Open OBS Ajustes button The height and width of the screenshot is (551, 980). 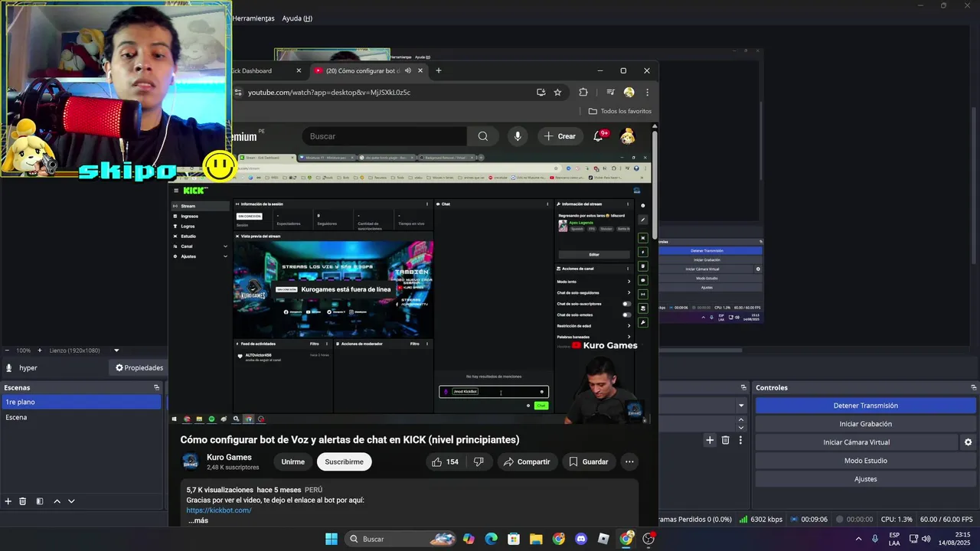865,479
